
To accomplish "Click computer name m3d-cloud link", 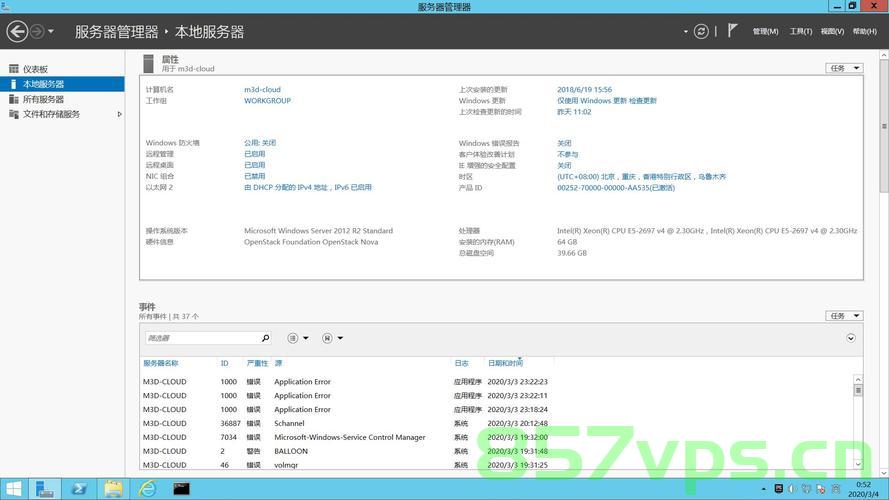I will pos(262,90).
